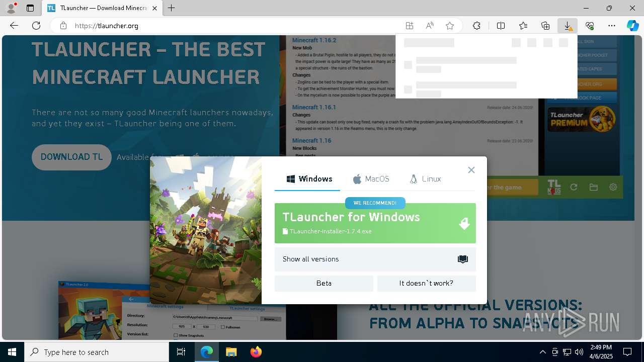Open the Windows notification center
Viewport: 644px width, 362px height.
click(x=627, y=352)
